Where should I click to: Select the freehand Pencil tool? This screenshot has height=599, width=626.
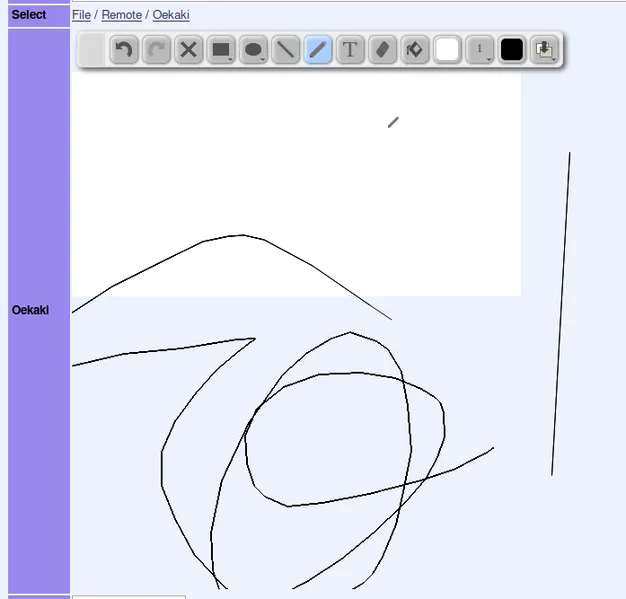tap(318, 50)
